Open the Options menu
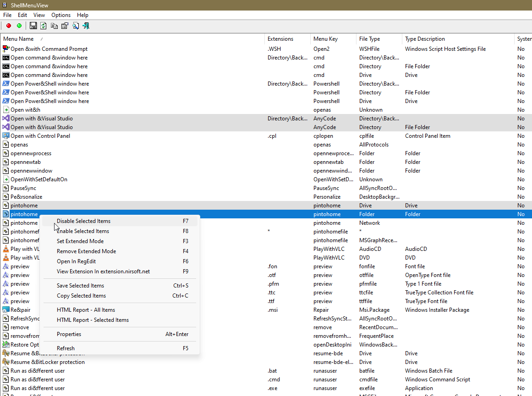The width and height of the screenshot is (532, 396). click(x=61, y=15)
